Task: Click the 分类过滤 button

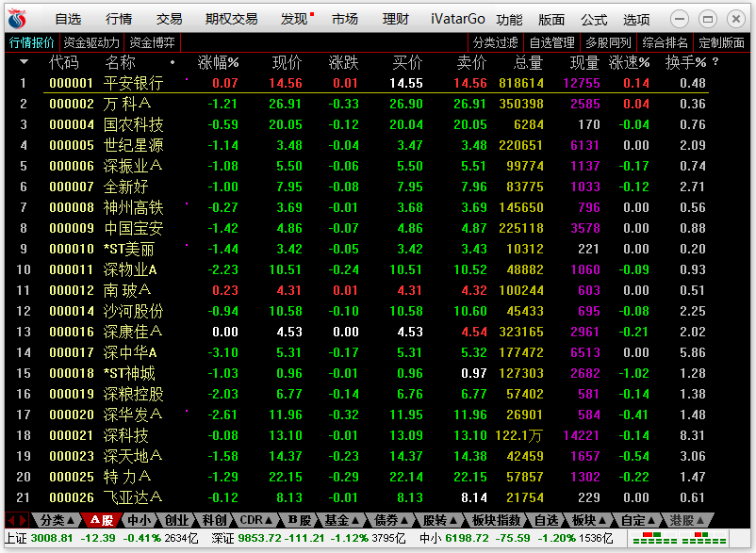Action: tap(495, 43)
